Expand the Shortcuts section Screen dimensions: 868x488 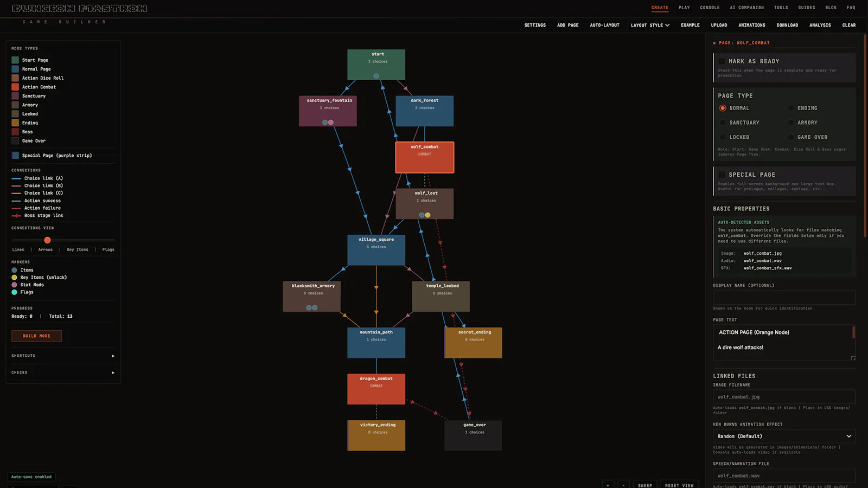click(x=63, y=356)
